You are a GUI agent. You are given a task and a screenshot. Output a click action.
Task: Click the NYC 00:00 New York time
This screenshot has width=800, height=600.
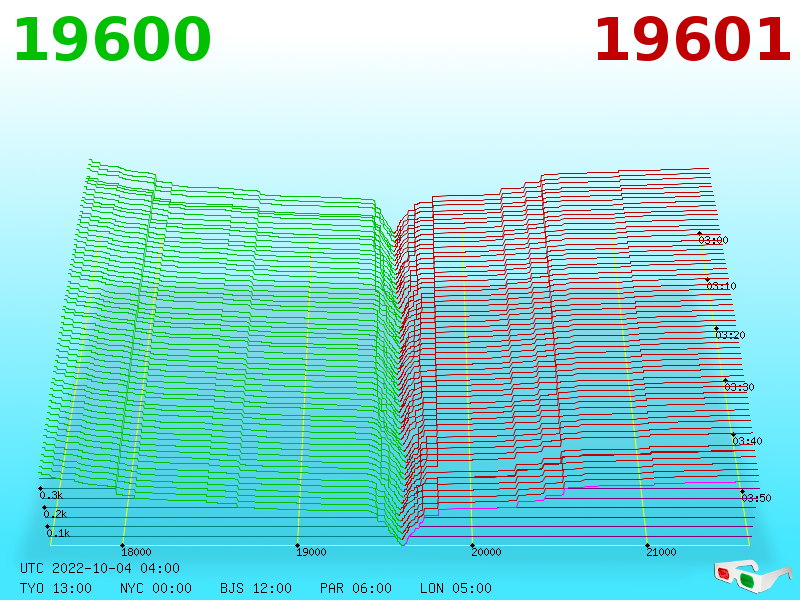coord(156,588)
